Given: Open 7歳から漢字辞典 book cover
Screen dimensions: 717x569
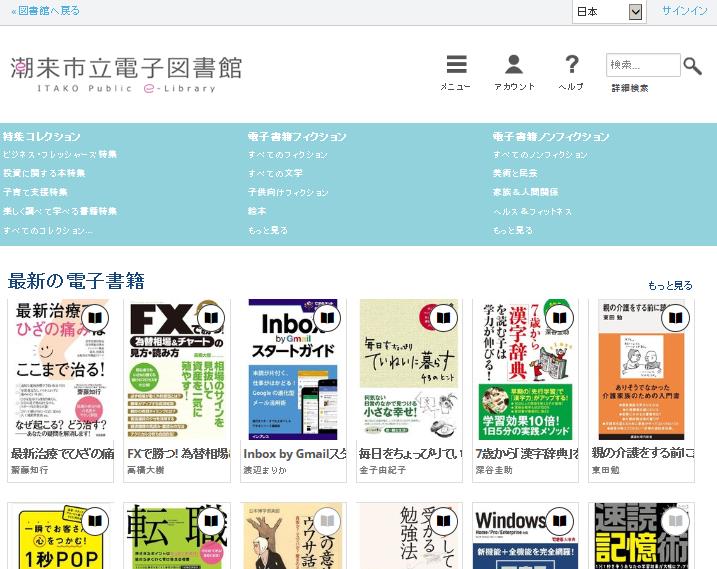Looking at the screenshot, I should tap(525, 370).
